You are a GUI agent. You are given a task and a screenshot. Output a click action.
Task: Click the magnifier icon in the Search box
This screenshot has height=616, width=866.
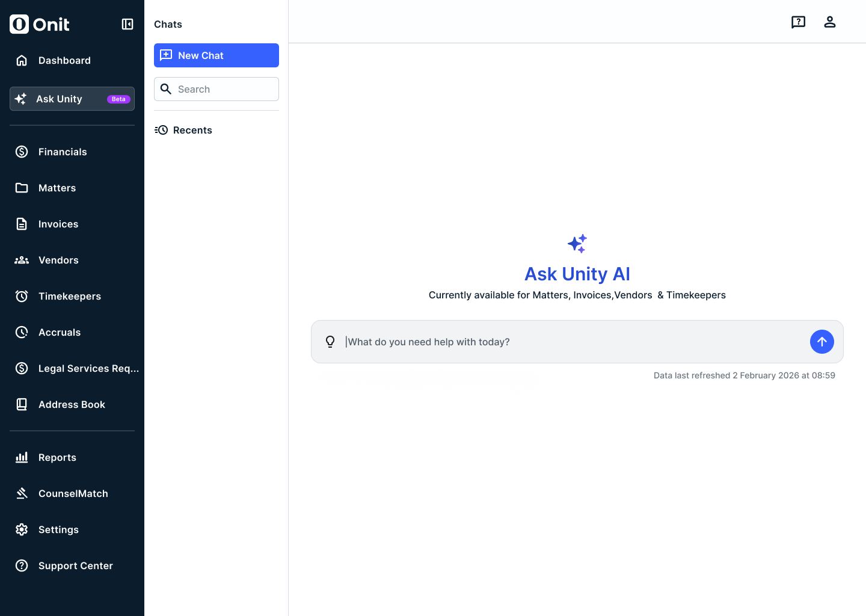tap(166, 89)
